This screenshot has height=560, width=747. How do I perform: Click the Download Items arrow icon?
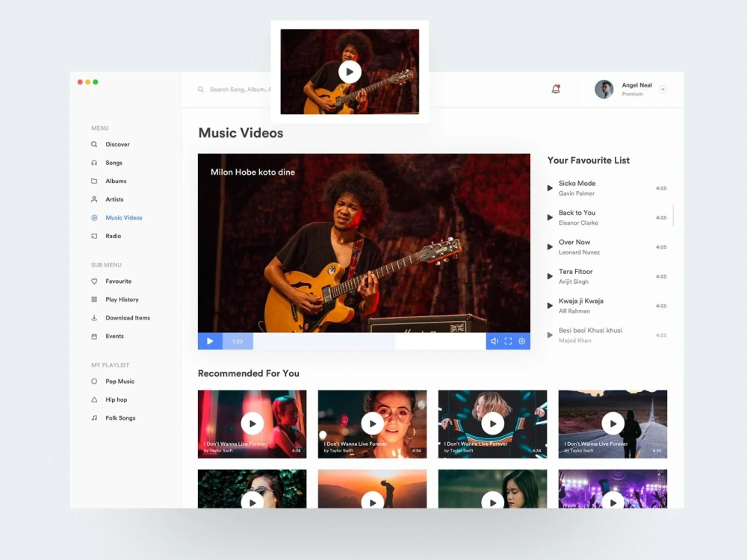[94, 317]
